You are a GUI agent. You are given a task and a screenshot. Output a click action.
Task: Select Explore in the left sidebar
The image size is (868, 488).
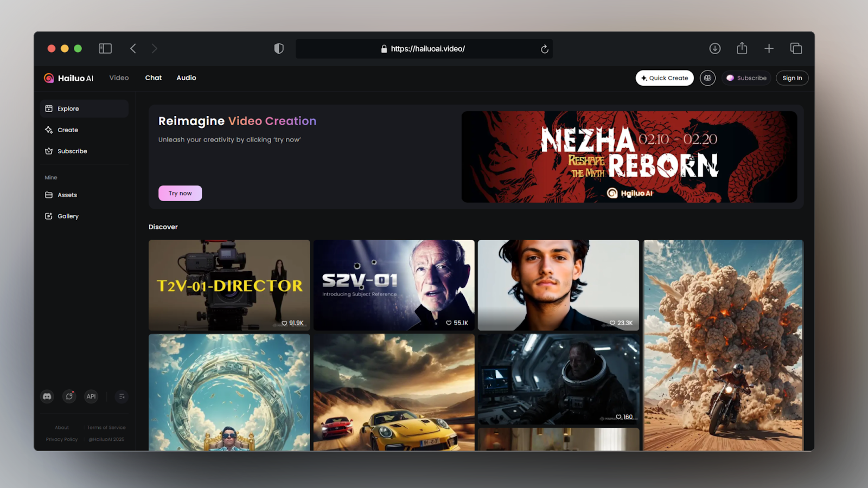click(x=84, y=108)
